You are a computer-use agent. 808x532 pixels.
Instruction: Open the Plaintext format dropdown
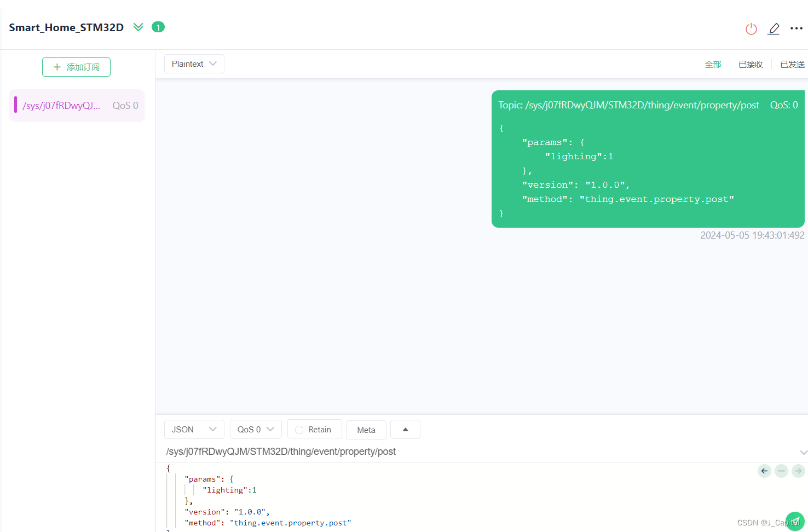point(194,64)
